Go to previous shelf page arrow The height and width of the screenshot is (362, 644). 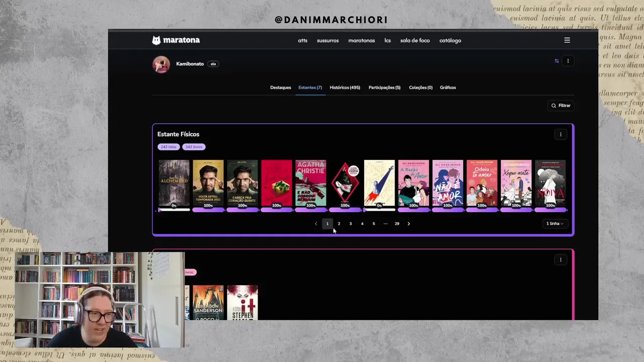pos(316,224)
